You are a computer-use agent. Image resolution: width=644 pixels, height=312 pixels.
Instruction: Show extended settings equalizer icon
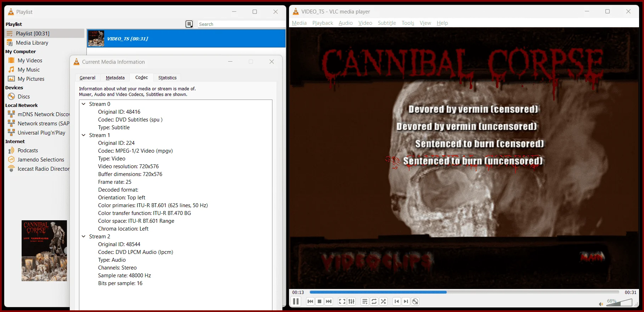tap(351, 301)
